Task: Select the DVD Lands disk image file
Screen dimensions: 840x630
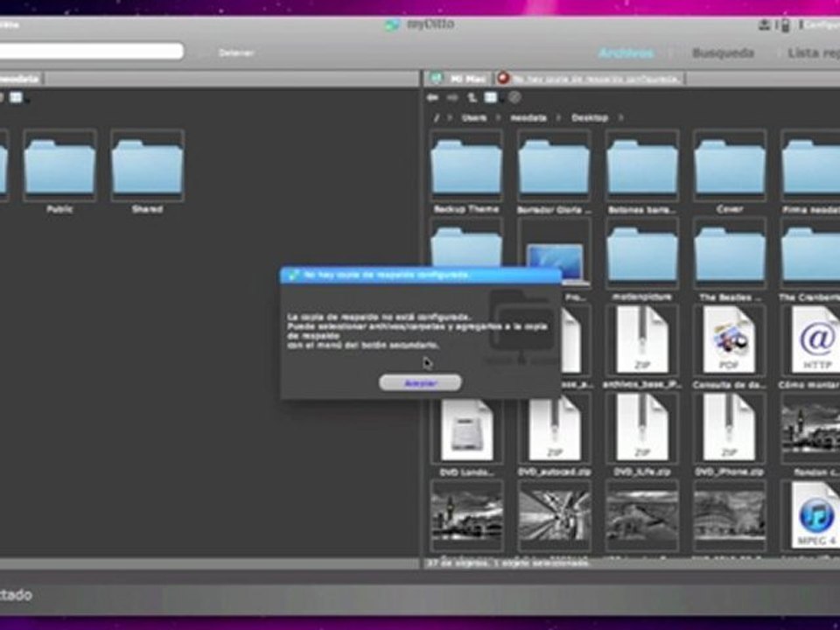Action: click(466, 435)
